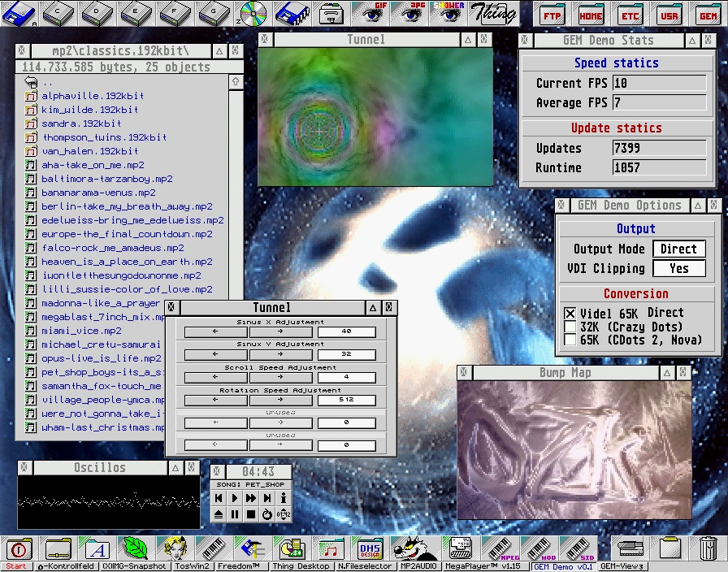Open the CD-ROM drive icon

coord(253,13)
